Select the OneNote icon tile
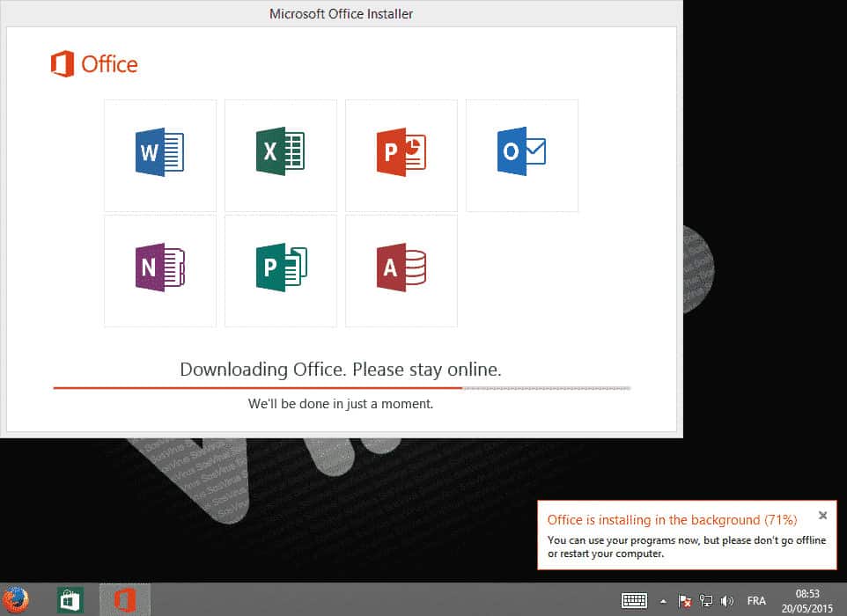847x616 pixels. 160,270
